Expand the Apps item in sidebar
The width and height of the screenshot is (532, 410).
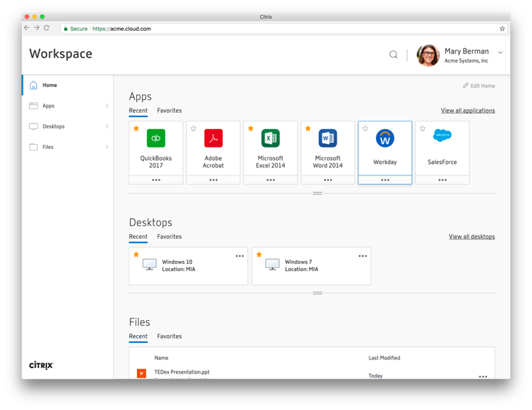click(107, 106)
